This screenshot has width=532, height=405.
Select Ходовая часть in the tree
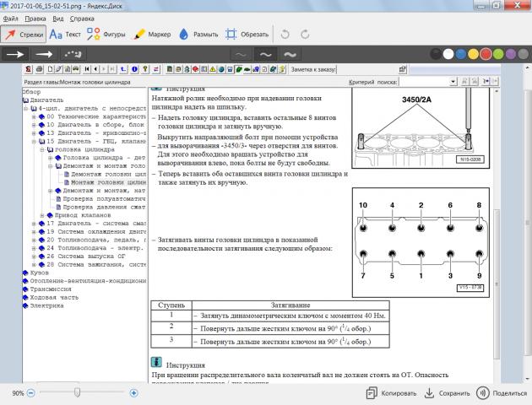(x=54, y=298)
